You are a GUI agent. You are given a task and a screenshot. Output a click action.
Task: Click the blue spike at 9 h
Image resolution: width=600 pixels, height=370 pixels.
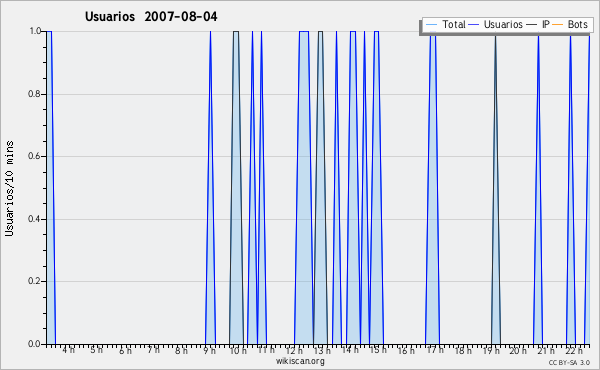click(210, 187)
